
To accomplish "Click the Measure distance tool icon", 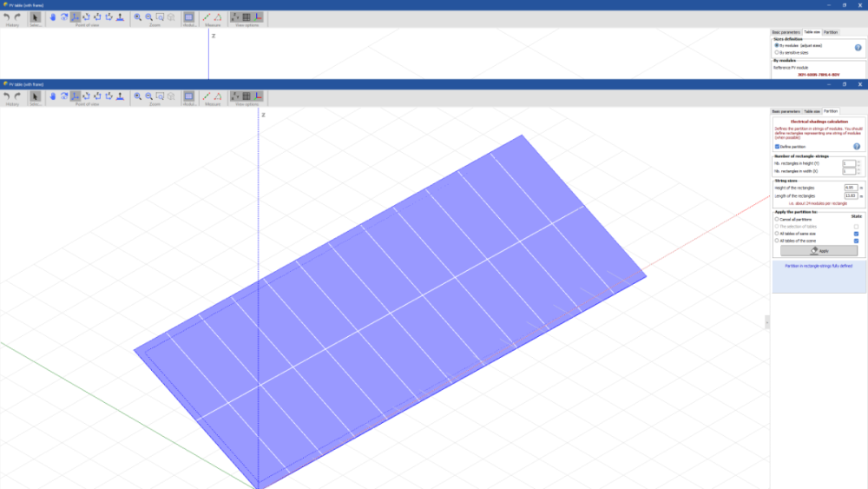I will tap(207, 96).
